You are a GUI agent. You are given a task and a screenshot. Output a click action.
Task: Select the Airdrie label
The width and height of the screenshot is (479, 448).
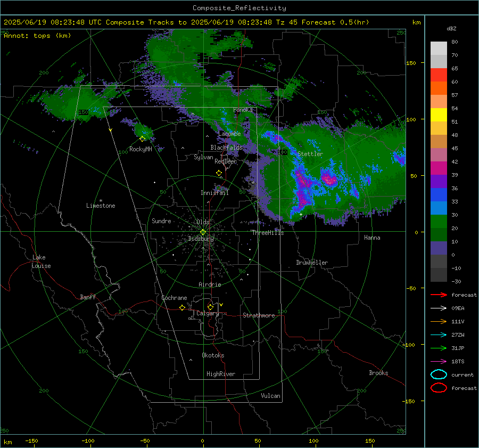210,284
